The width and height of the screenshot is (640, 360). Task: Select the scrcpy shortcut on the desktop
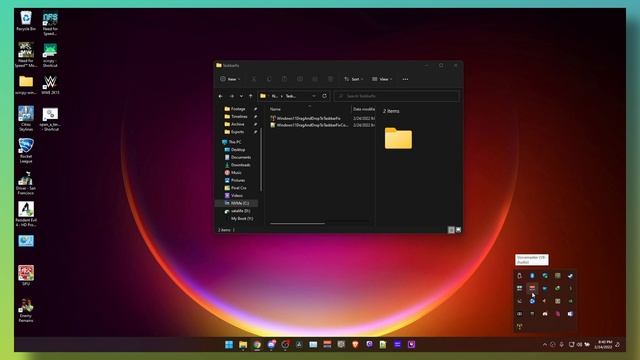tap(50, 55)
